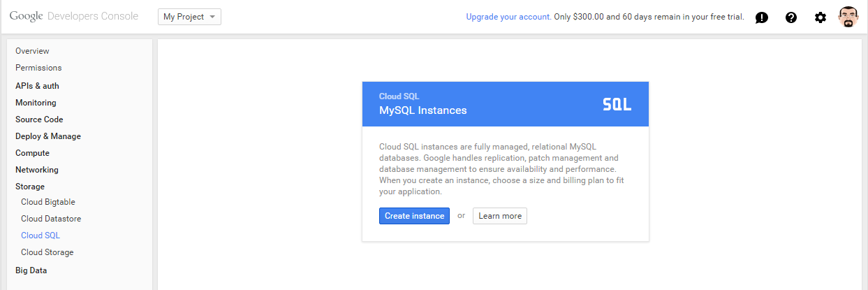Screen dimensions: 868x290
Task: Collapse the Storage section
Action: click(x=30, y=187)
